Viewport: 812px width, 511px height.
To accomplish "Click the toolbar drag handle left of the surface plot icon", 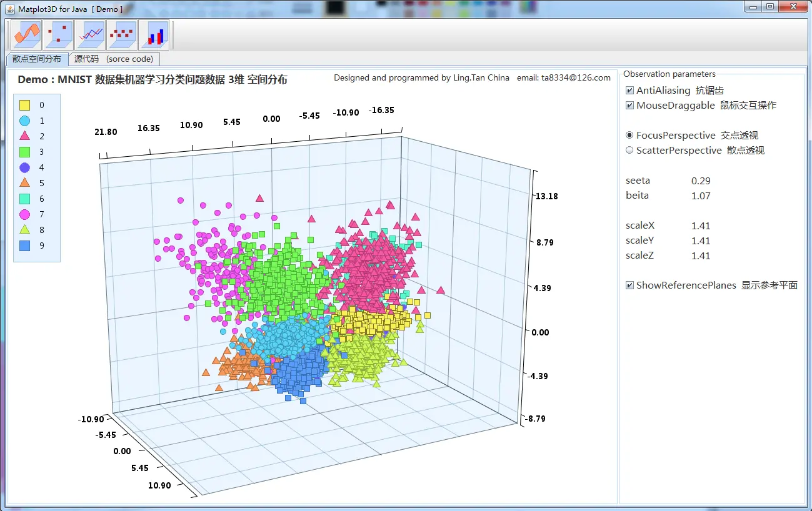I will coord(7,35).
